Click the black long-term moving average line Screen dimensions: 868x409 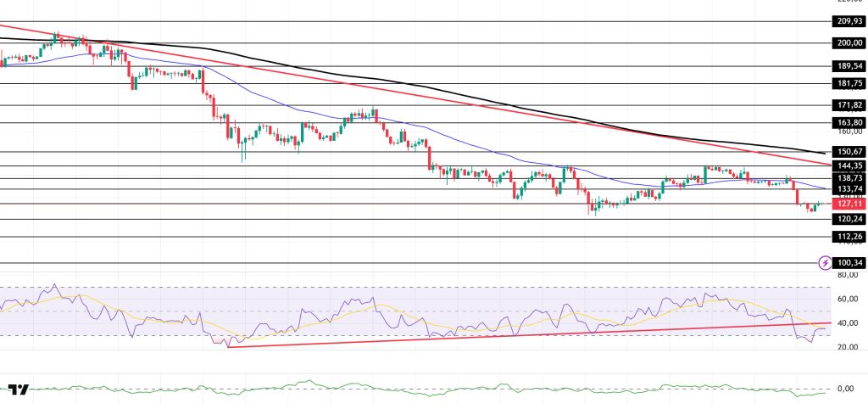(x=509, y=103)
